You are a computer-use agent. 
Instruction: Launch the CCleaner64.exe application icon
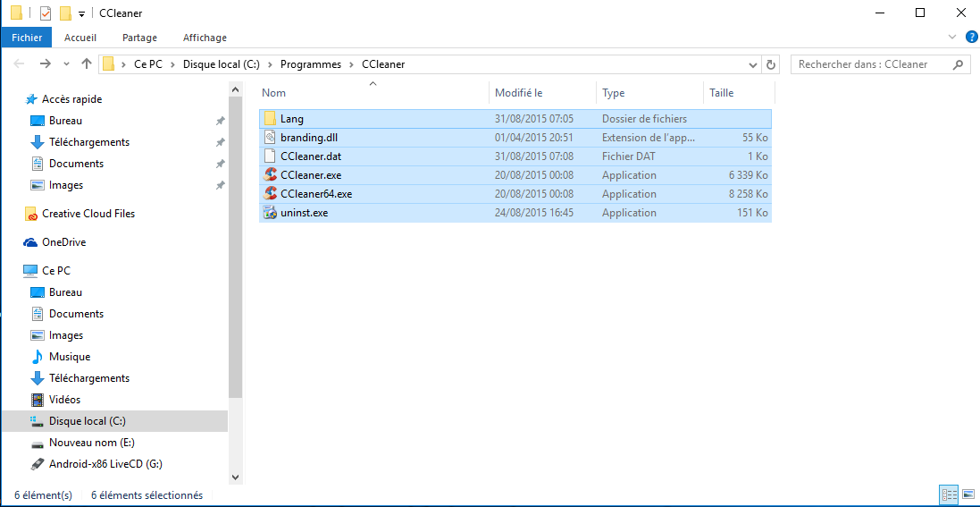[x=270, y=193]
